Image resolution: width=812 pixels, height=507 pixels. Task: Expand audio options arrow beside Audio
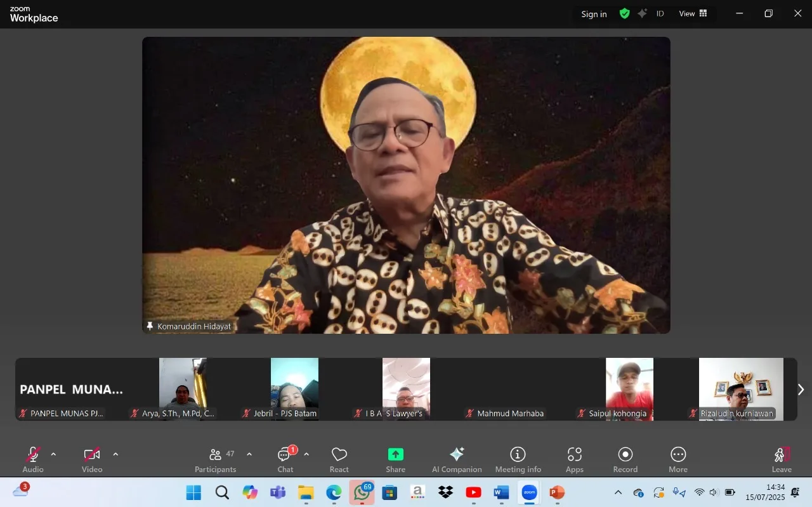coord(53,454)
